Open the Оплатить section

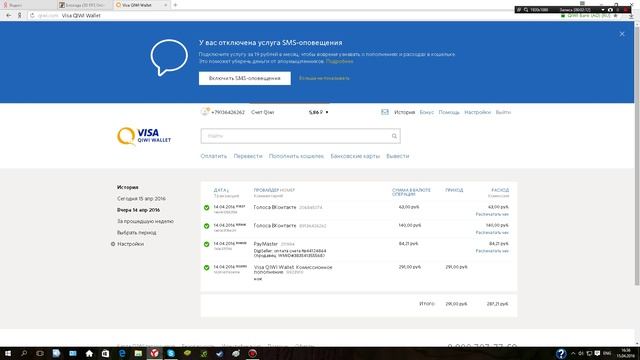click(x=213, y=156)
